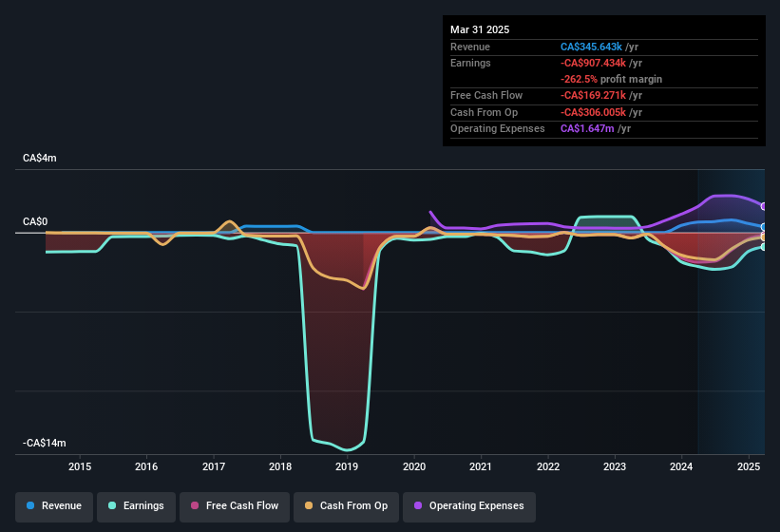Viewport: 780px width, 532px height.
Task: Click the 2015 x-axis label
Action: pyautogui.click(x=80, y=466)
